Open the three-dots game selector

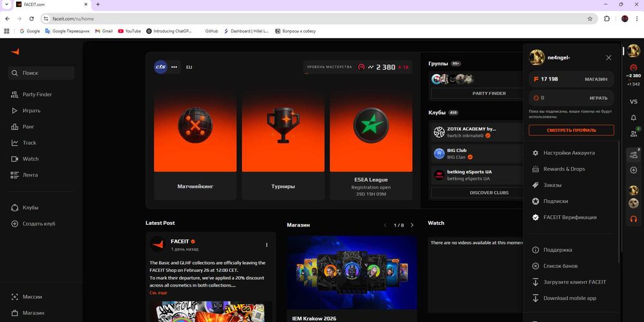tap(174, 67)
